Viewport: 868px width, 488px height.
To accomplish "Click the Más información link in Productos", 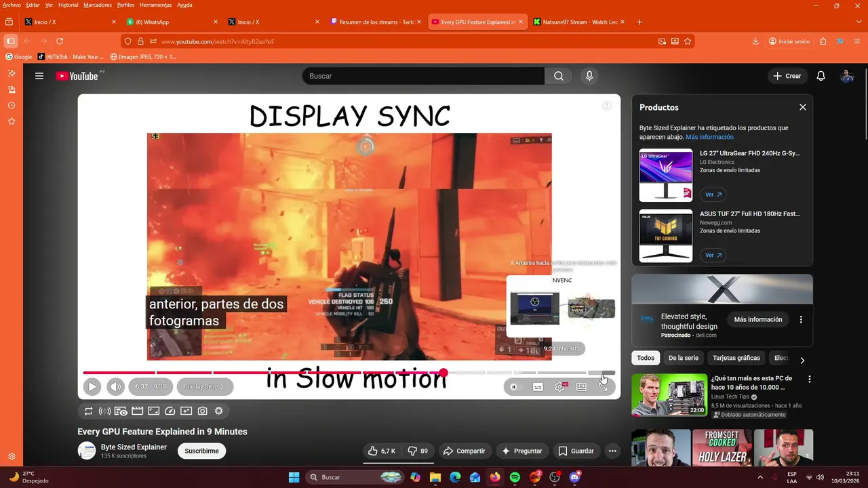I will (709, 137).
